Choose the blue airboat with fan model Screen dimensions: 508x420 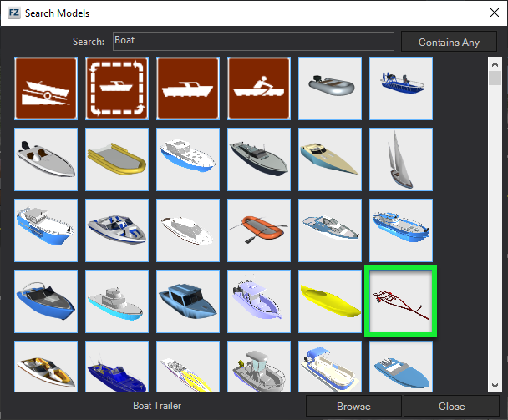pyautogui.click(x=401, y=89)
